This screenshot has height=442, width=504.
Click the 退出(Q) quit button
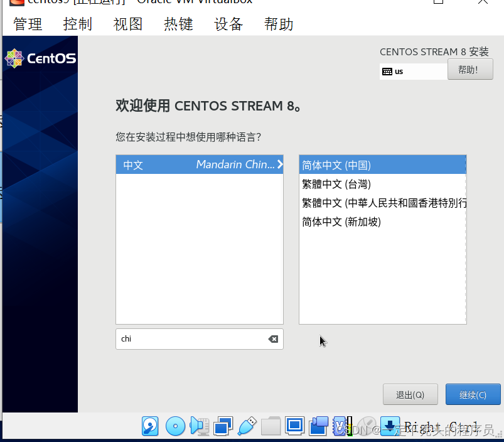point(410,394)
